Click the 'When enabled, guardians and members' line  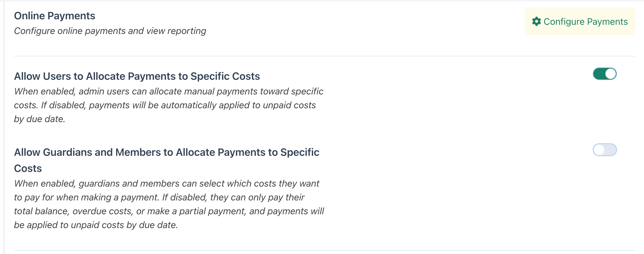166,183
